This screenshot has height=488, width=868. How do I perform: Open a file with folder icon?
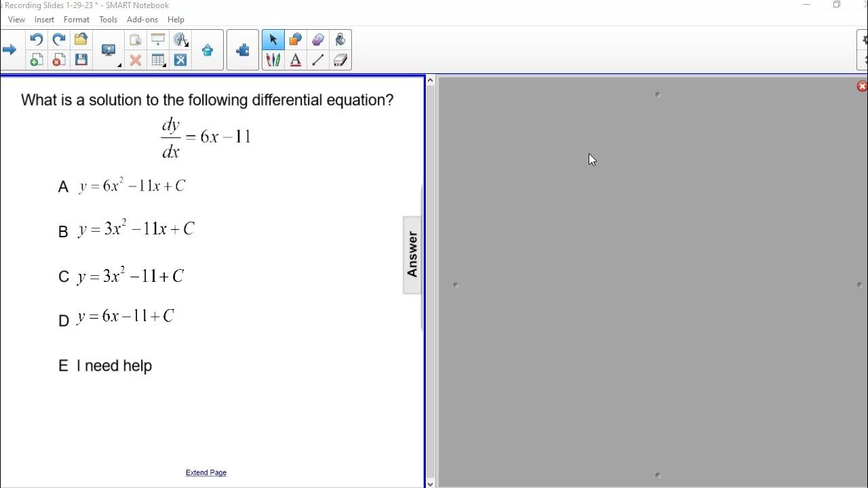click(x=81, y=39)
